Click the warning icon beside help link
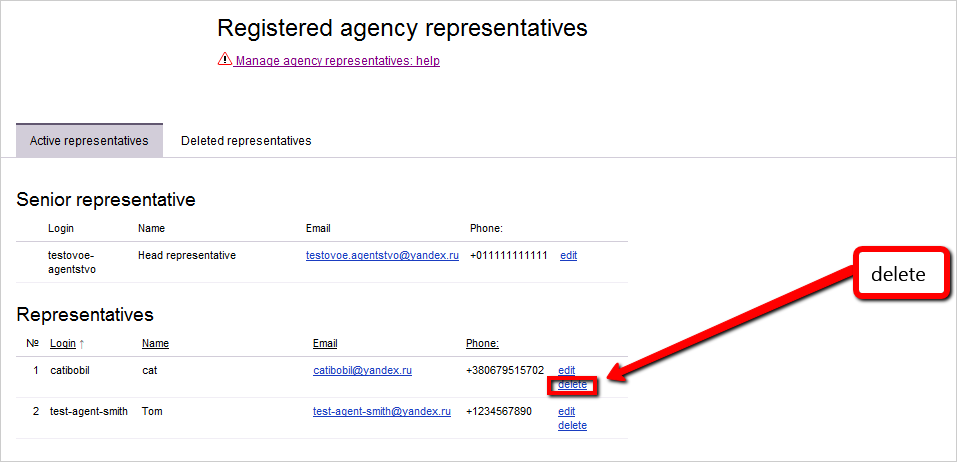The height and width of the screenshot is (462, 957). pos(224,60)
